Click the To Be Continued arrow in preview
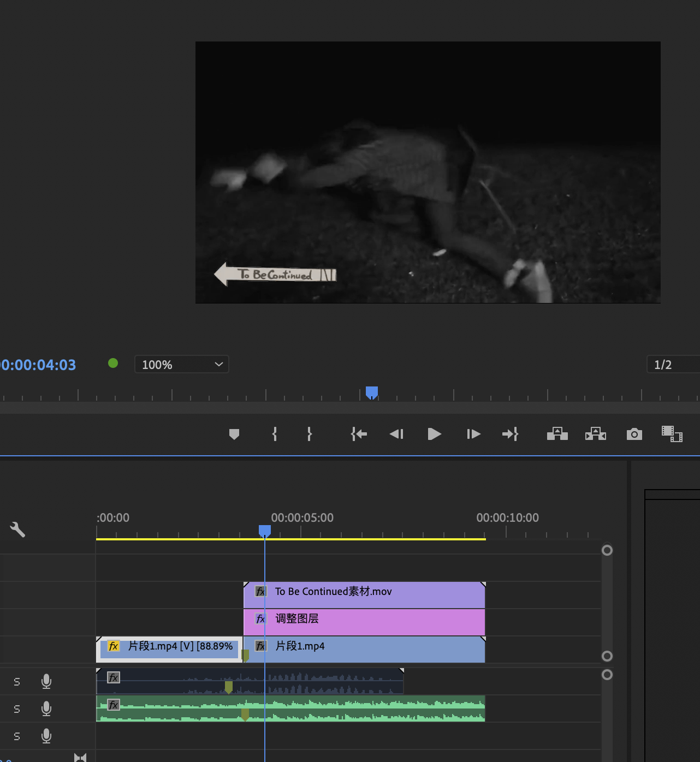This screenshot has height=762, width=700. (x=275, y=274)
